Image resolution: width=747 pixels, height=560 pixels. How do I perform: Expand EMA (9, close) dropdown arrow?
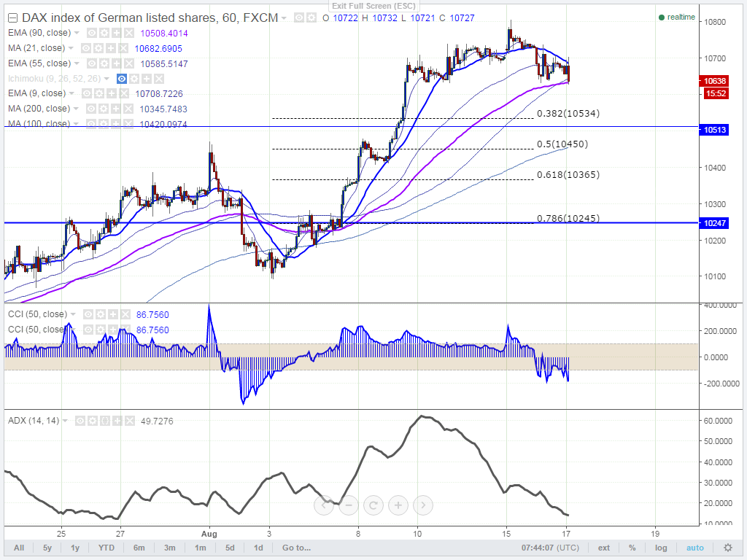tap(71, 93)
